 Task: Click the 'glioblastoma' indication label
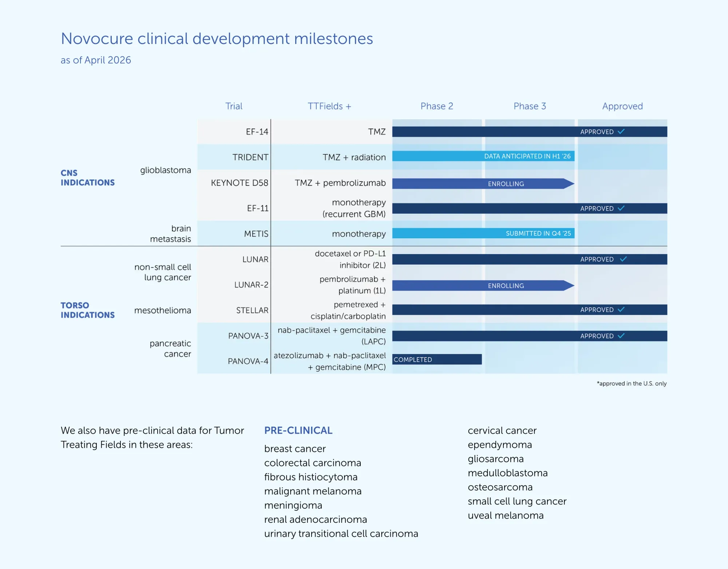coord(166,170)
